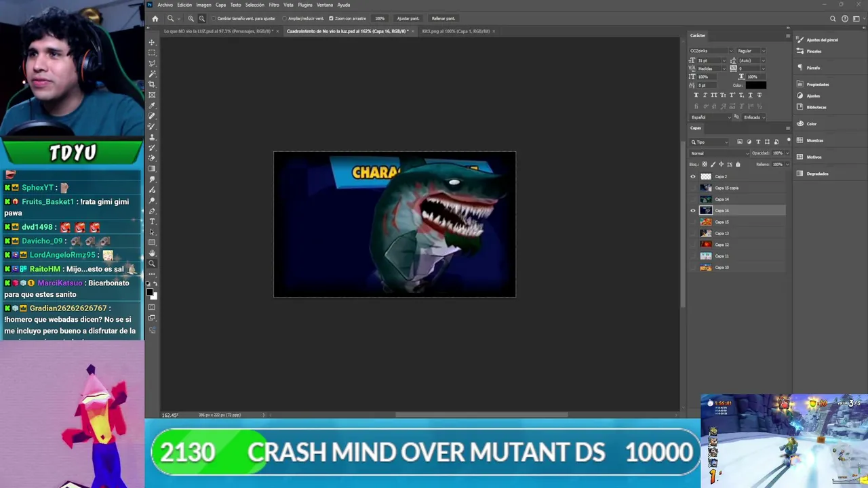
Task: Pick the Horizontal Type tool
Action: coord(152,221)
